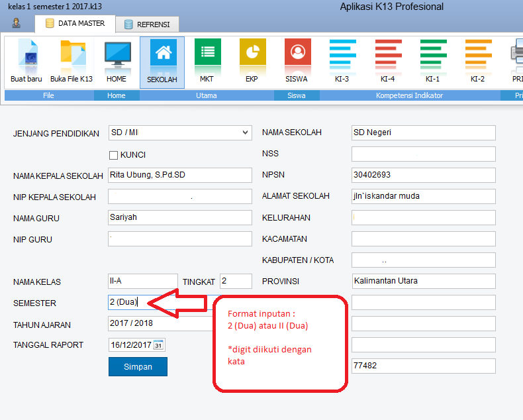The image size is (523, 420).
Task: Click the Simpan button
Action: 138,366
